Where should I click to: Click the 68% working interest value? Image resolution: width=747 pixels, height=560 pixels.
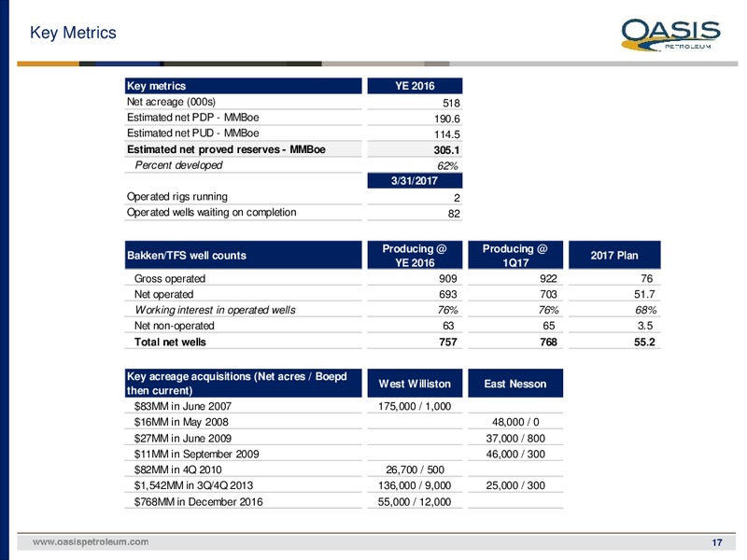[646, 310]
